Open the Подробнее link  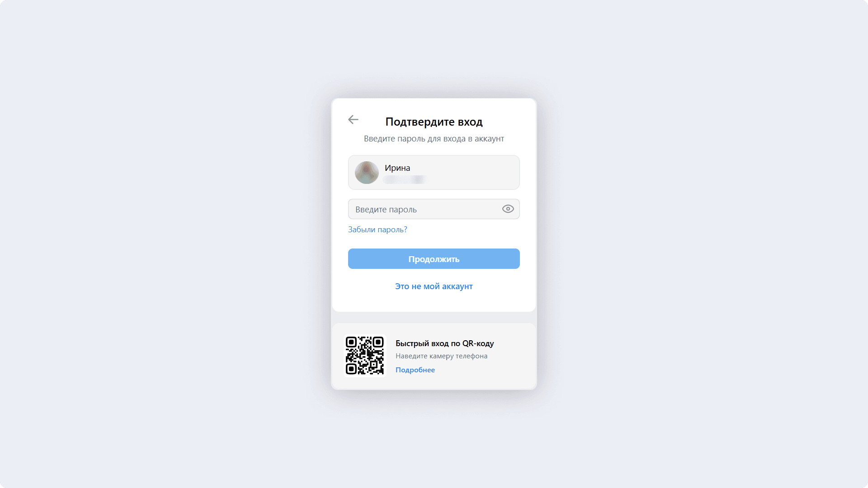pos(415,370)
